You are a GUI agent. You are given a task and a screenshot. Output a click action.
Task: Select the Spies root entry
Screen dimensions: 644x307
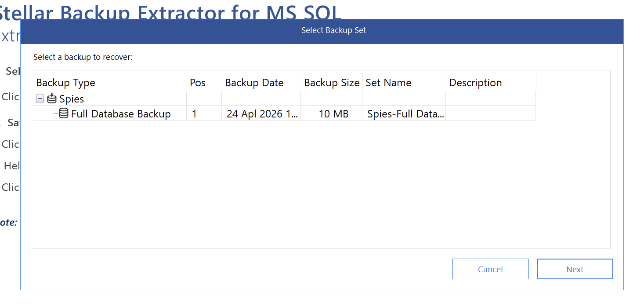pyautogui.click(x=72, y=99)
